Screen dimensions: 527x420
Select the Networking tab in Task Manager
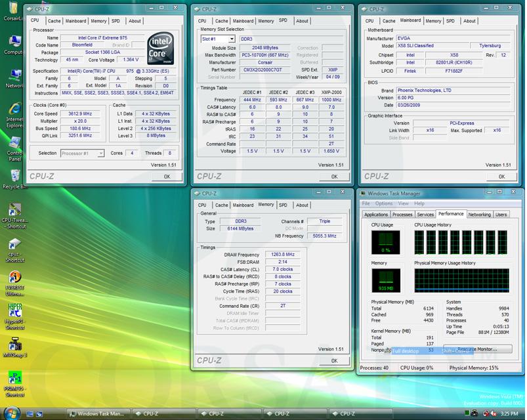(479, 215)
